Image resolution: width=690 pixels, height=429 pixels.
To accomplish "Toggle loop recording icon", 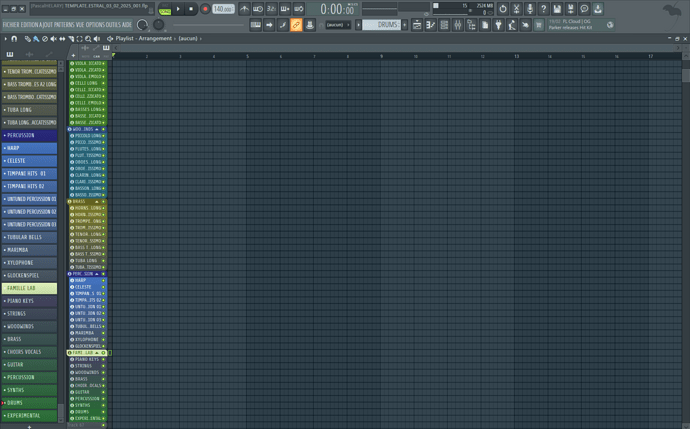I will [x=299, y=9].
